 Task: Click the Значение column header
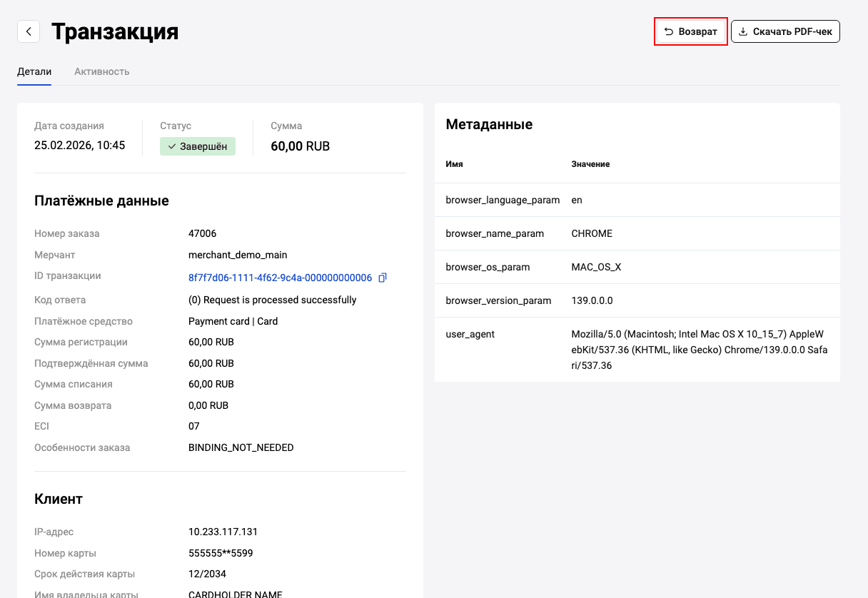(x=591, y=164)
